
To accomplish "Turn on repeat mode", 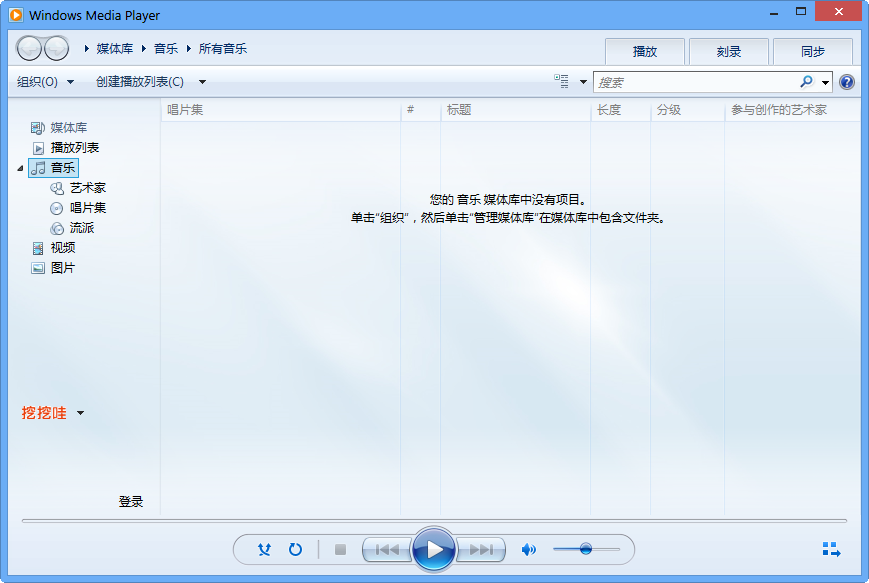I will coord(295,549).
